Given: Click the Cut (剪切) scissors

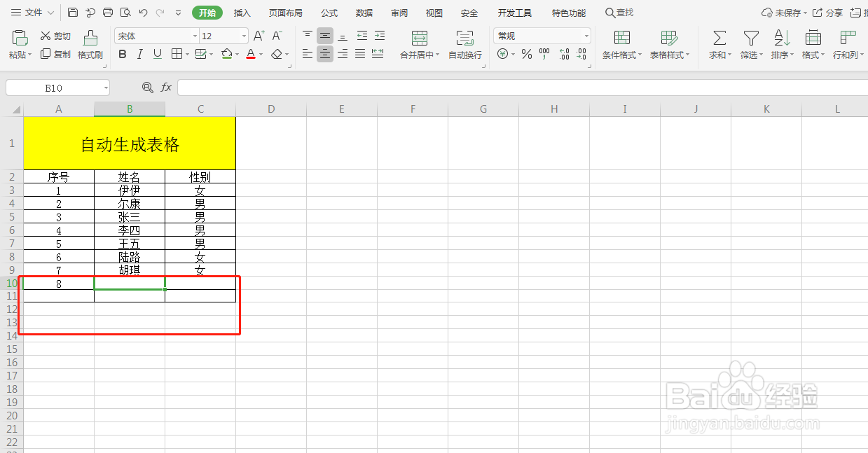Looking at the screenshot, I should (55, 36).
